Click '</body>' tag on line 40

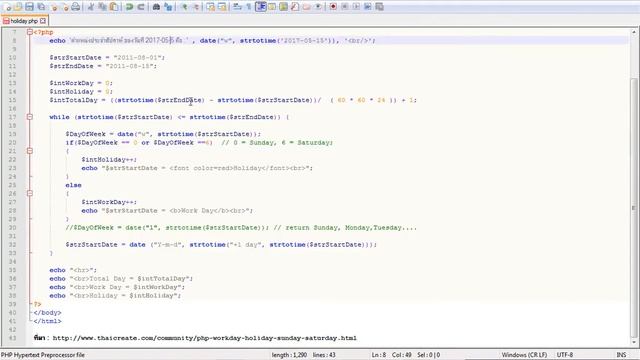[x=47, y=313]
